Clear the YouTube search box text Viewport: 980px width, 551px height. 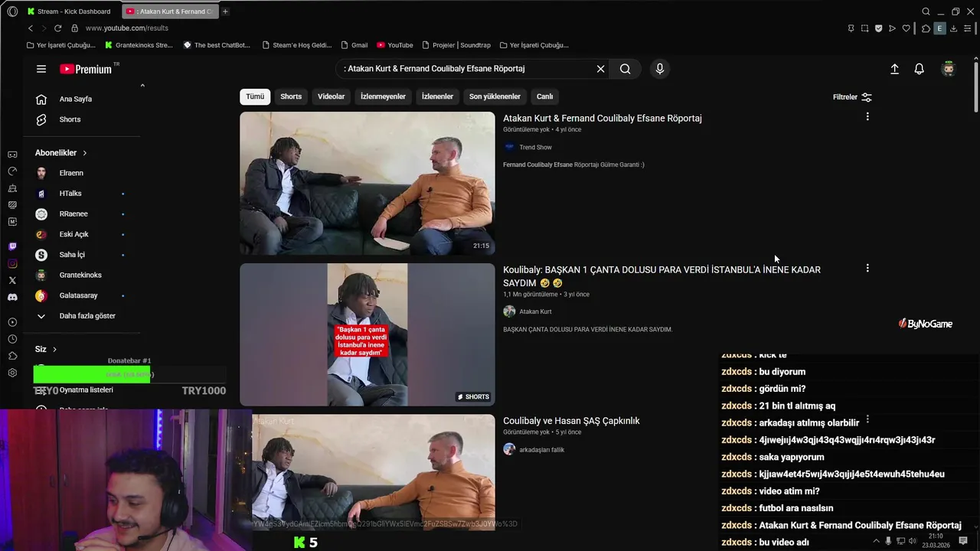600,69
